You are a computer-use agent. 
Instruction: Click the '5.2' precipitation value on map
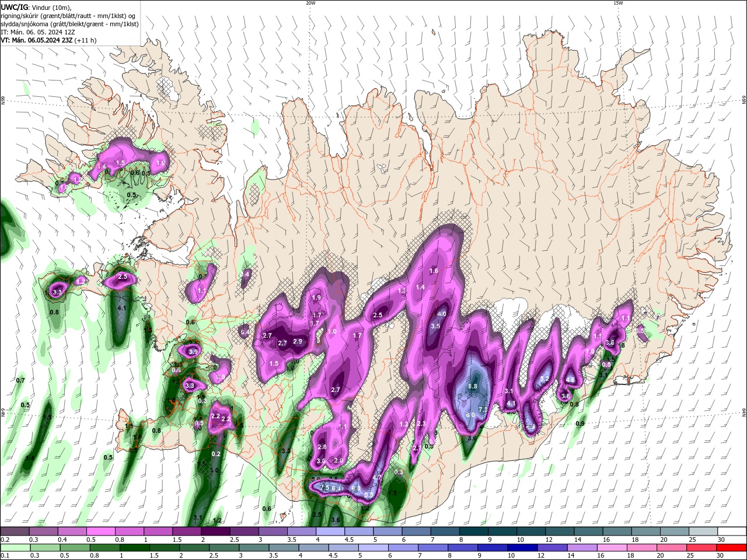click(x=544, y=379)
